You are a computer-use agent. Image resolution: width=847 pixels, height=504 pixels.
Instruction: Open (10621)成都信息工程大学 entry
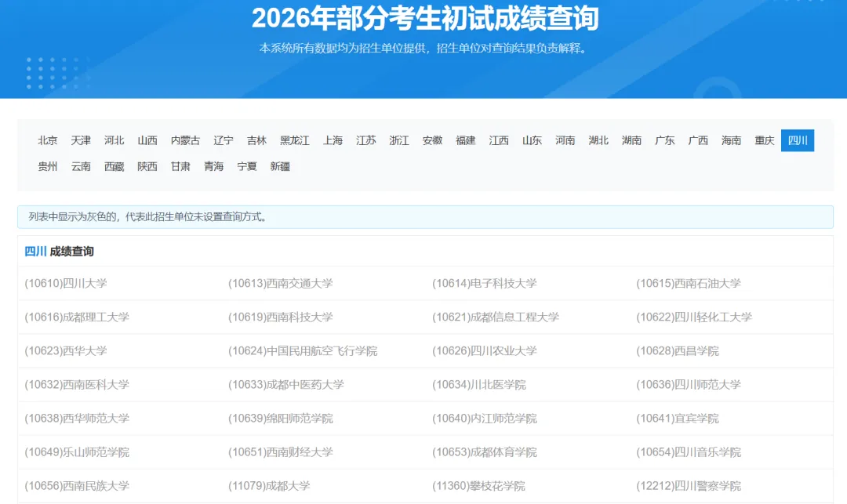496,317
